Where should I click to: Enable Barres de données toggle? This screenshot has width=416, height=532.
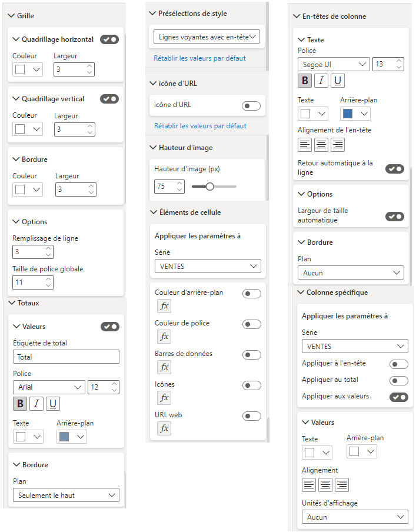pos(252,355)
